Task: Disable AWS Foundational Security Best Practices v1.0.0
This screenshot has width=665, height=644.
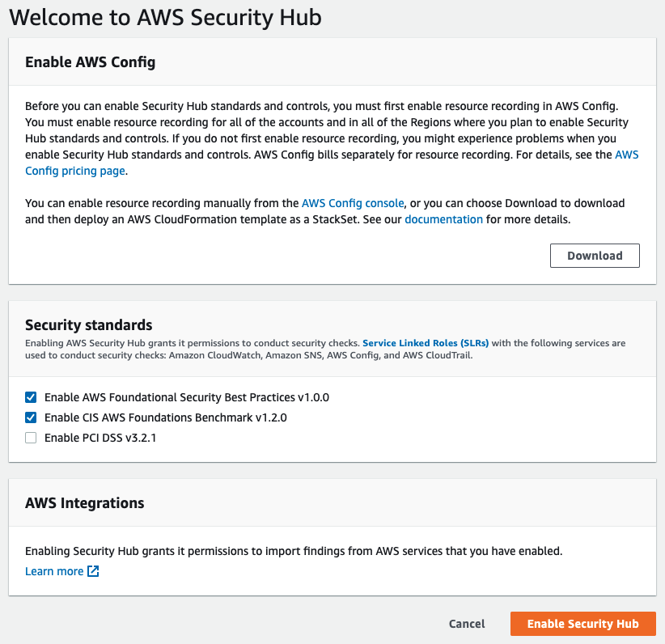Action: click(31, 397)
